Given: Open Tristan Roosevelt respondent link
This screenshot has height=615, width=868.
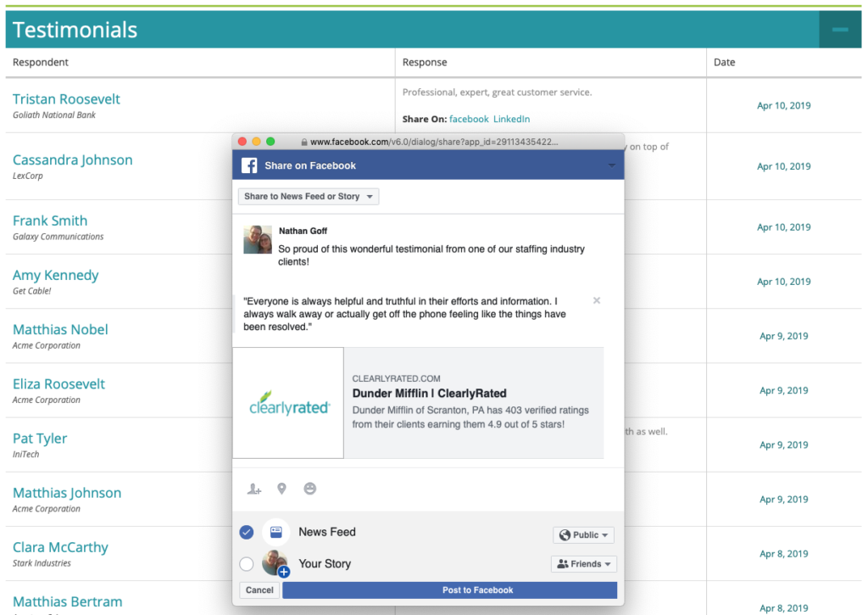Looking at the screenshot, I should pos(66,99).
